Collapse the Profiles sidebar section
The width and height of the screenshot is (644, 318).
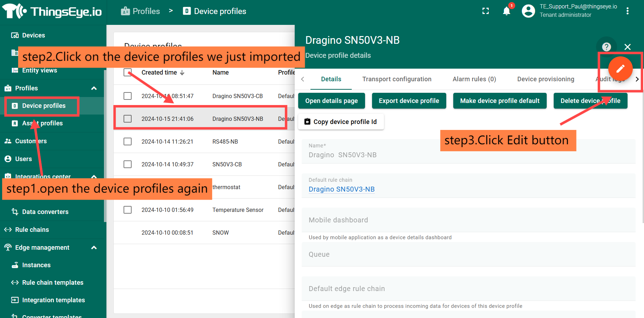94,88
